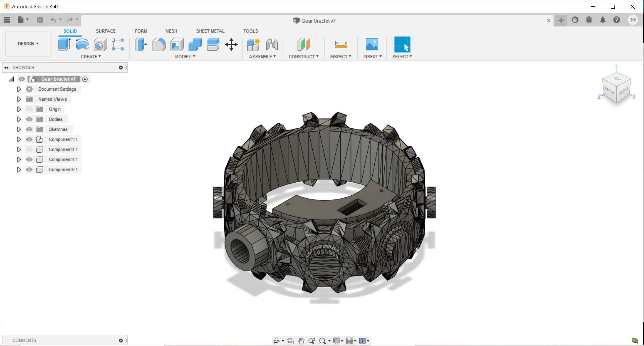Open the job status clock icon
The height and width of the screenshot is (346, 644).
589,20
